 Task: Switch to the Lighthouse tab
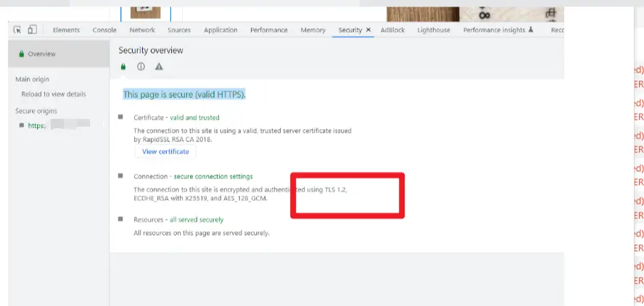point(434,30)
